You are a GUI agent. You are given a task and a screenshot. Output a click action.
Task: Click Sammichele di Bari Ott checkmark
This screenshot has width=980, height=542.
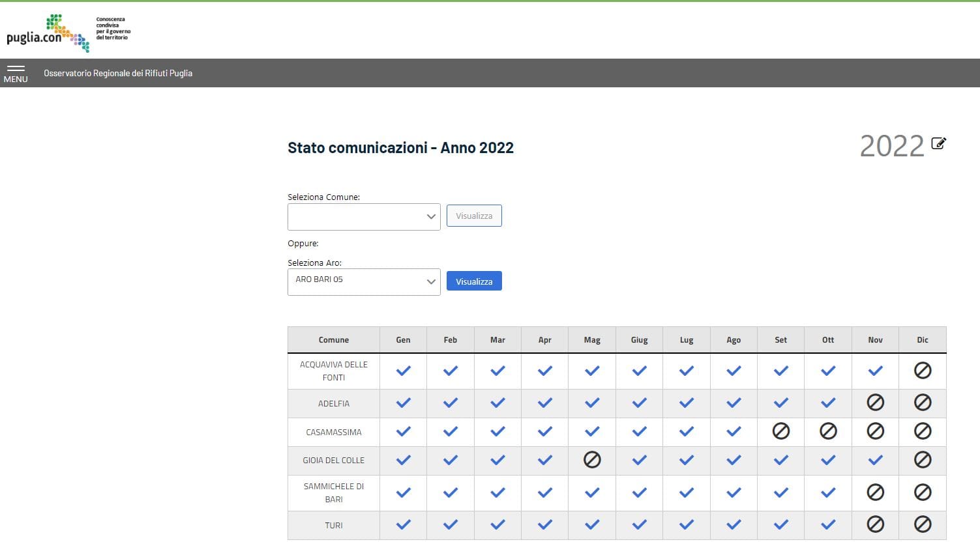(x=828, y=492)
